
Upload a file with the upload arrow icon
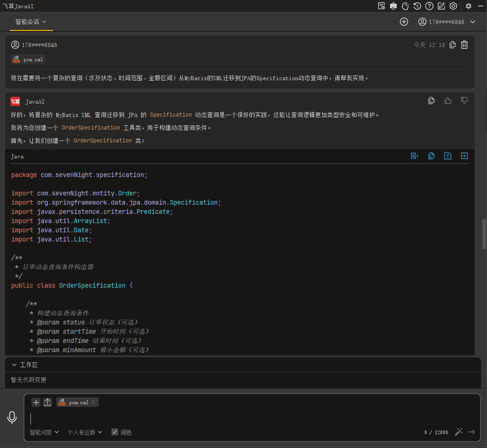tap(48, 402)
